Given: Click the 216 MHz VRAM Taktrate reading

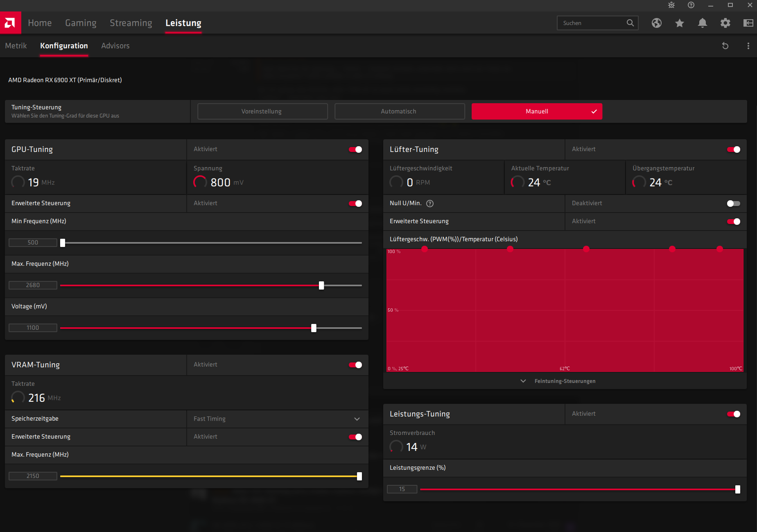Looking at the screenshot, I should (x=36, y=398).
